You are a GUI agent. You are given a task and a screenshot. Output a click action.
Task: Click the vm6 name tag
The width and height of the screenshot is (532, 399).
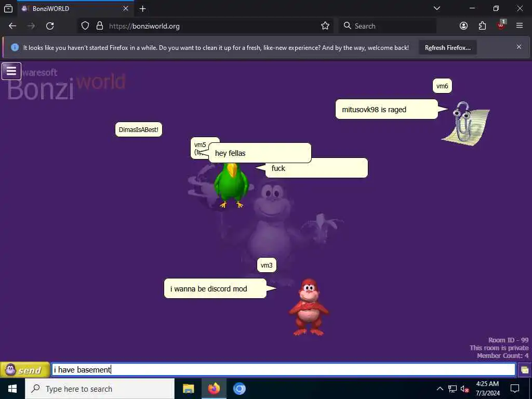pyautogui.click(x=442, y=86)
